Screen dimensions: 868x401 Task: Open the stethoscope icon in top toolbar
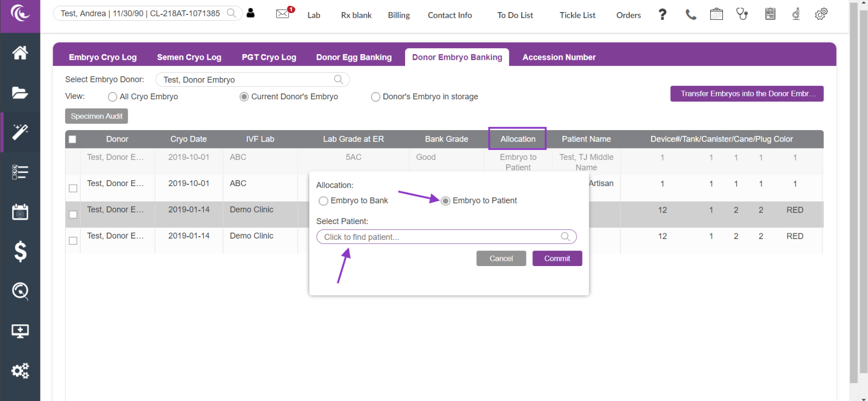tap(742, 14)
